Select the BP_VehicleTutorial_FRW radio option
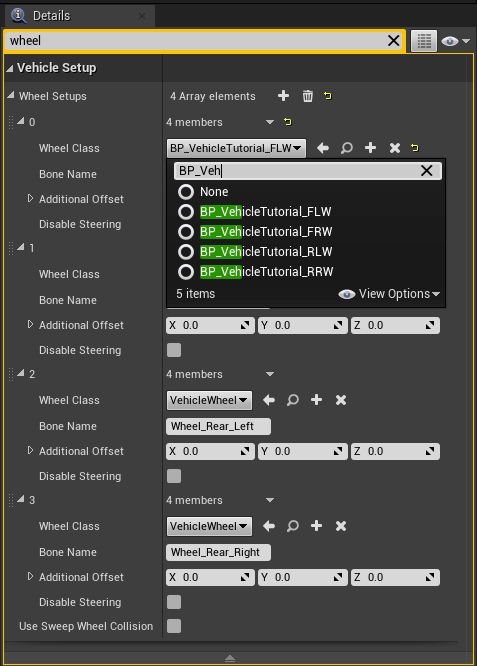477x666 pixels. pos(186,231)
